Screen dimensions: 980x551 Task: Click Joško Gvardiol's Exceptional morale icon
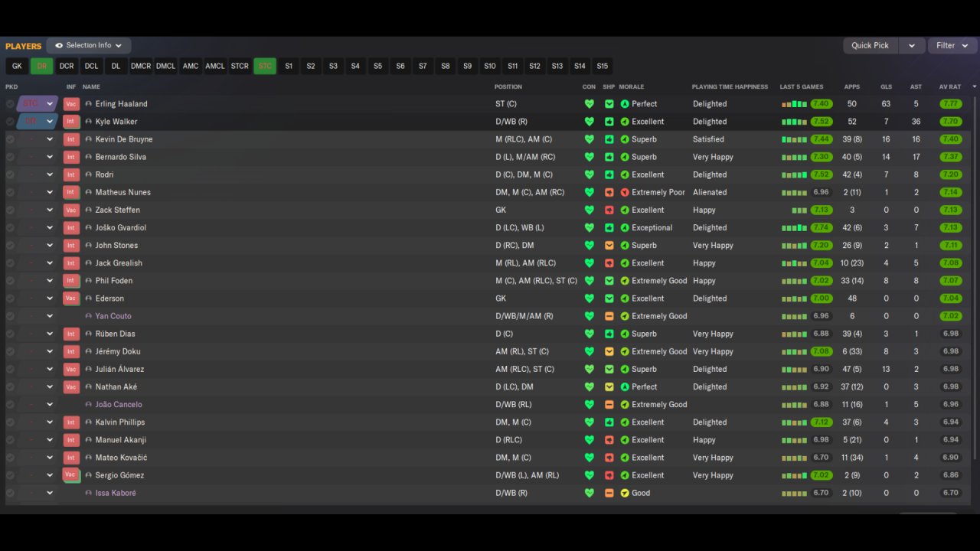(x=625, y=227)
